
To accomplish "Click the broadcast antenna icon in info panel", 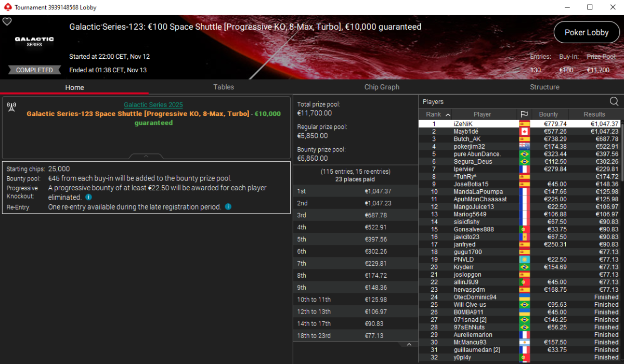I will (x=11, y=107).
